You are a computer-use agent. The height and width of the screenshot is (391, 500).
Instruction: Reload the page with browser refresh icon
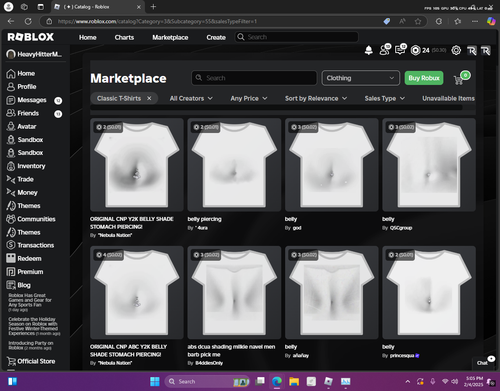pyautogui.click(x=28, y=21)
